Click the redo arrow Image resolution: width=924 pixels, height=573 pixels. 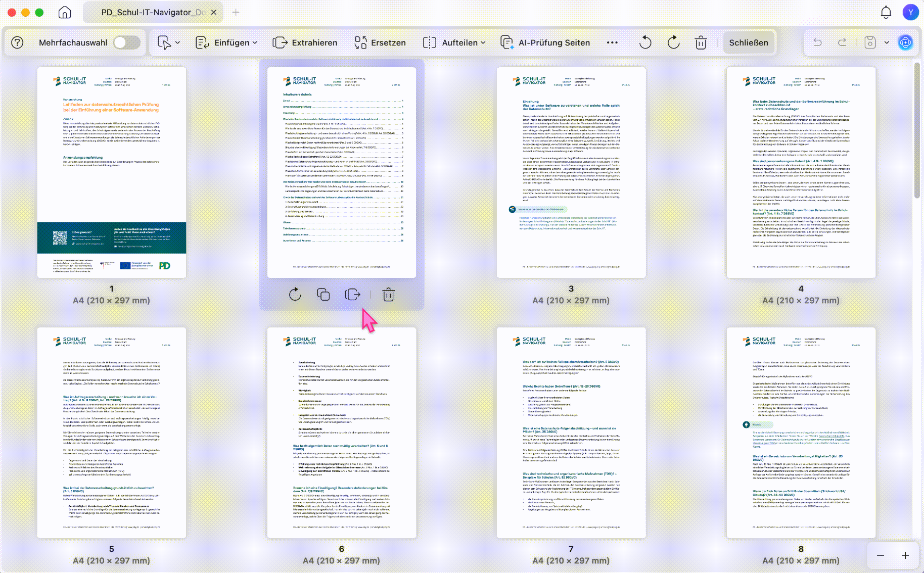pos(842,42)
